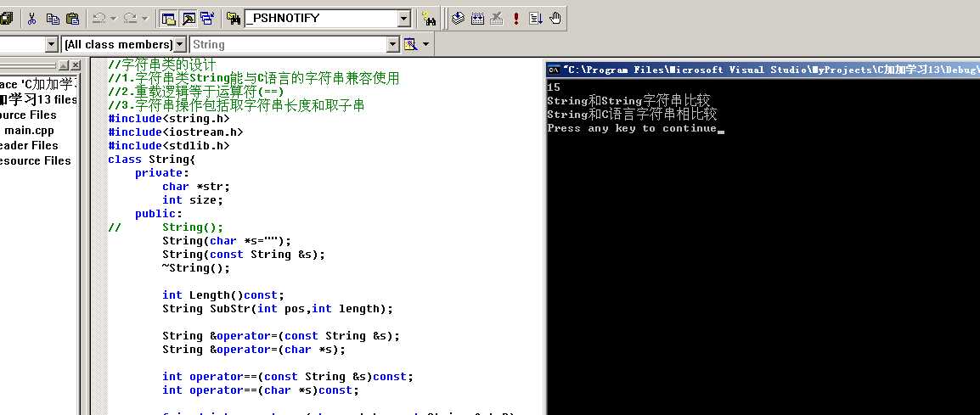Open the Undo history dropdown arrow

point(113,18)
